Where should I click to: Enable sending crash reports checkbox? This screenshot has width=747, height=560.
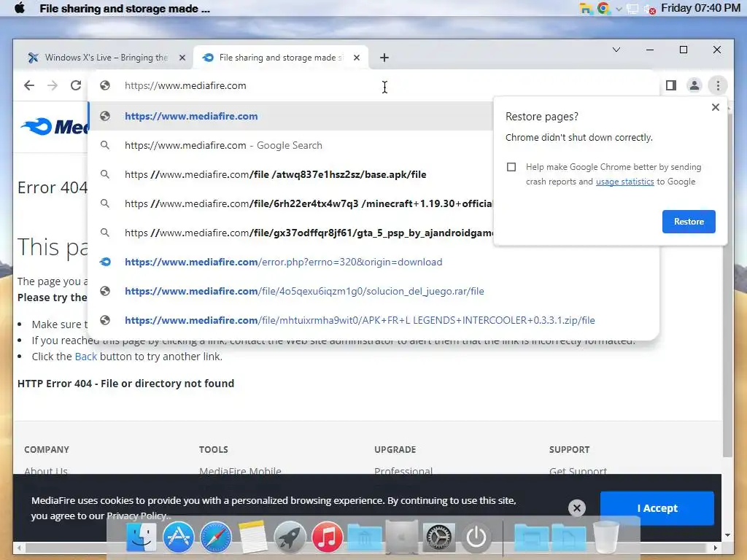[x=511, y=167]
